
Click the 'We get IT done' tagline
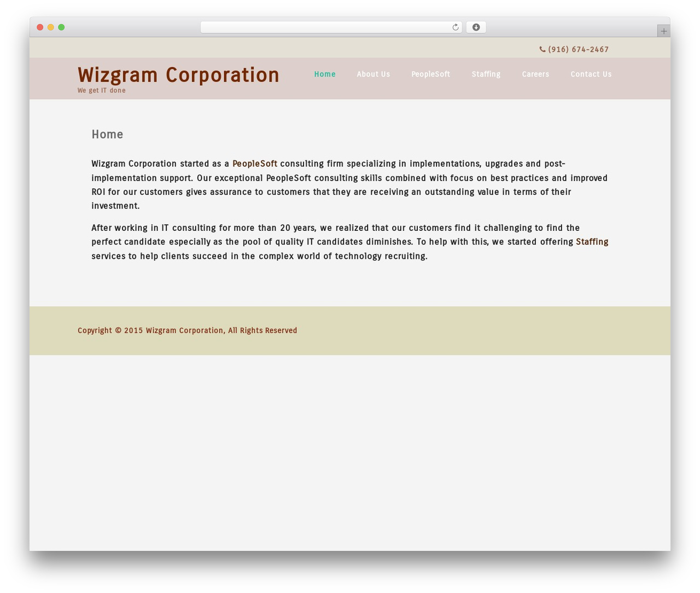pos(102,90)
